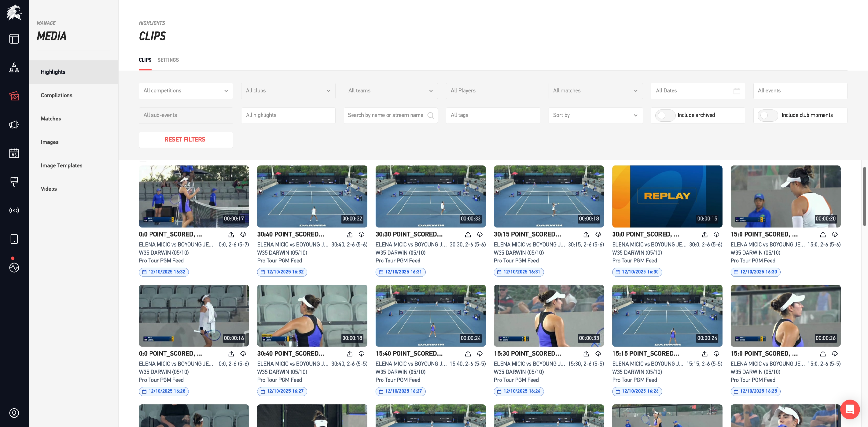868x427 pixels.
Task: Click the RESET FILTERS button
Action: pos(185,139)
